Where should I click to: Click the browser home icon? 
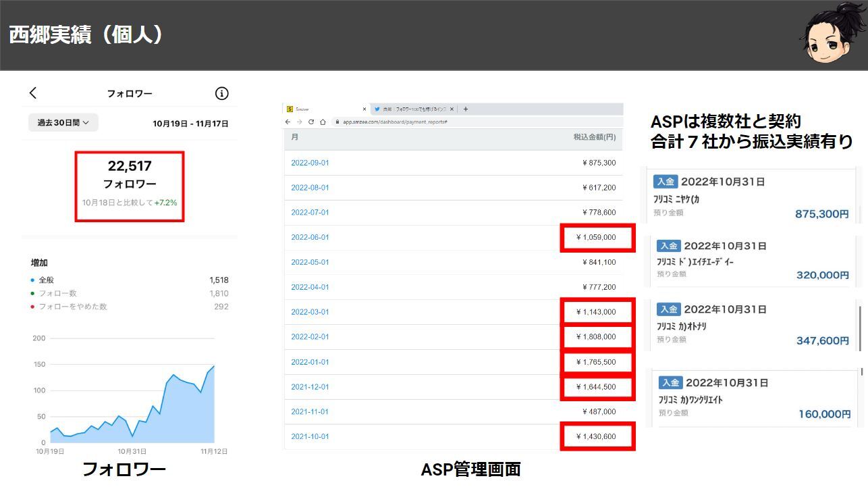tap(323, 122)
